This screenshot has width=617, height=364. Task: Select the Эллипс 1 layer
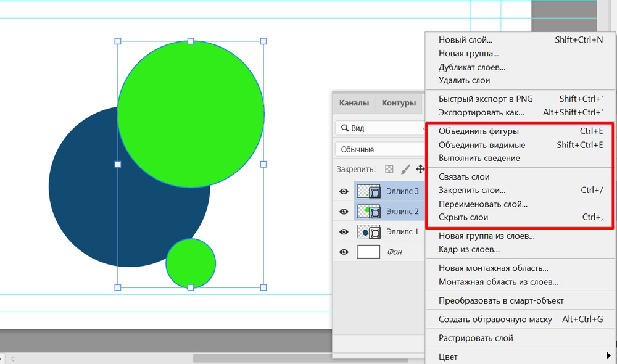[x=402, y=232]
